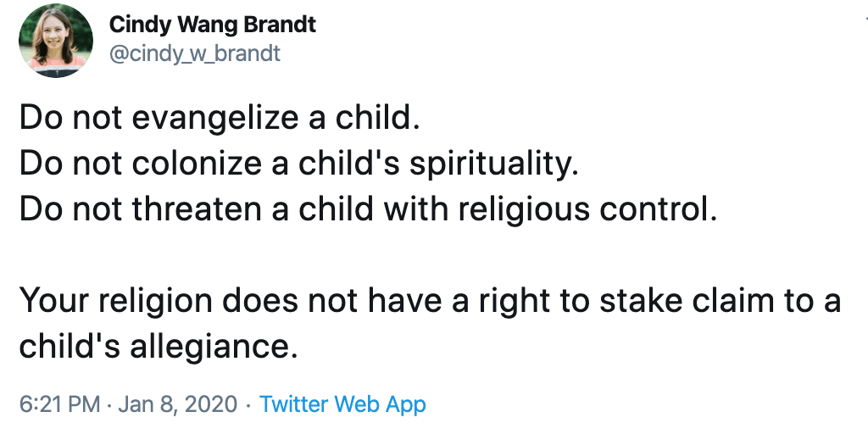Click Cindy Wang Brandt's profile avatar
868x434 pixels.
[55, 40]
